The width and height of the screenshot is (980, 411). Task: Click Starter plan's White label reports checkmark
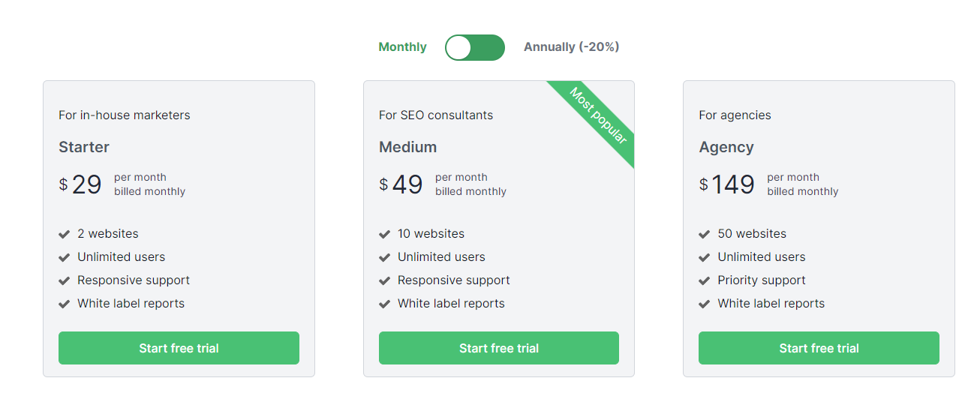click(x=65, y=304)
